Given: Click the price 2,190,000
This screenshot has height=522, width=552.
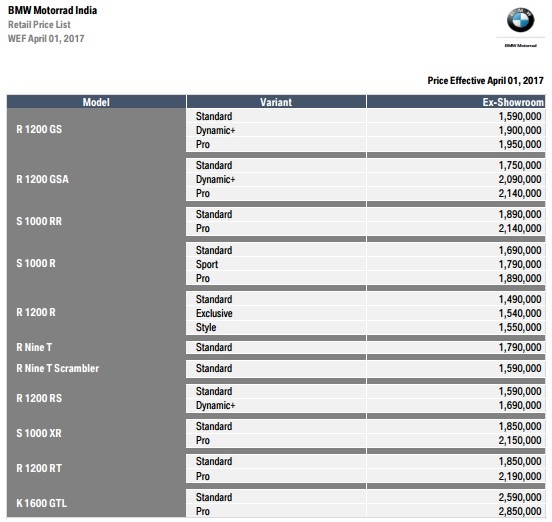Looking at the screenshot, I should (520, 476).
